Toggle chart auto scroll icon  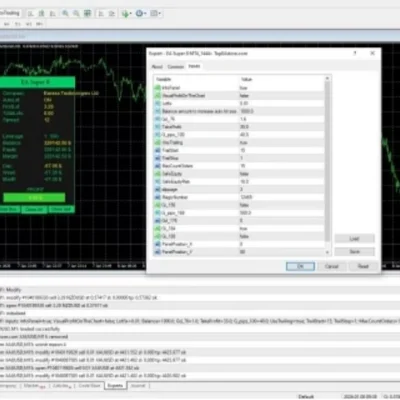(100, 14)
